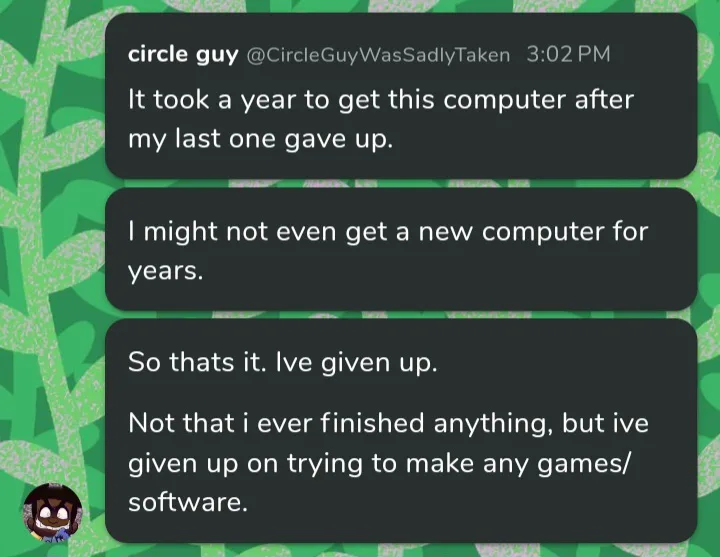This screenshot has height=557, width=720.
Task: Click the "So thats it. Ive given up." line
Action: coord(283,362)
